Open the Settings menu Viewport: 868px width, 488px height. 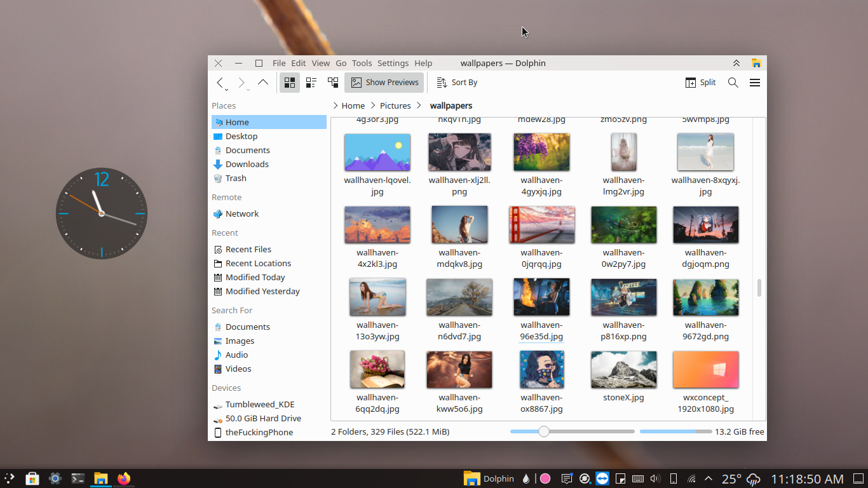tap(393, 63)
